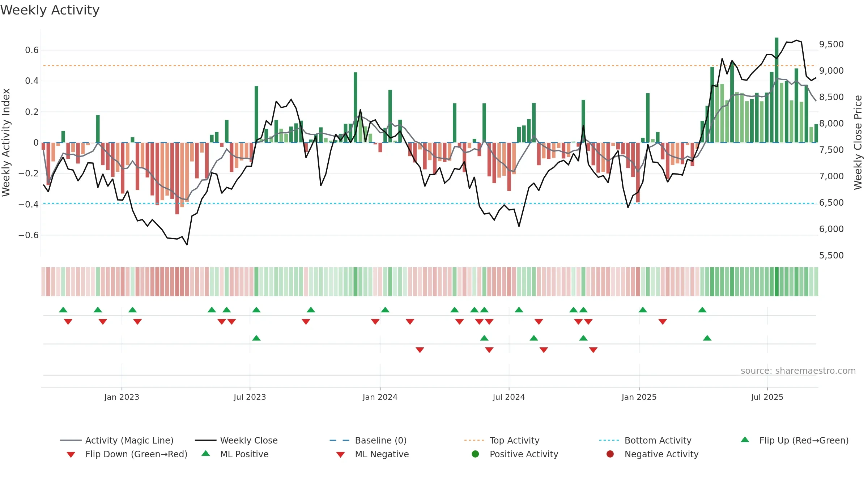Click the orange dotted Top Activity legend line
The height and width of the screenshot is (488, 868).
coord(474,440)
